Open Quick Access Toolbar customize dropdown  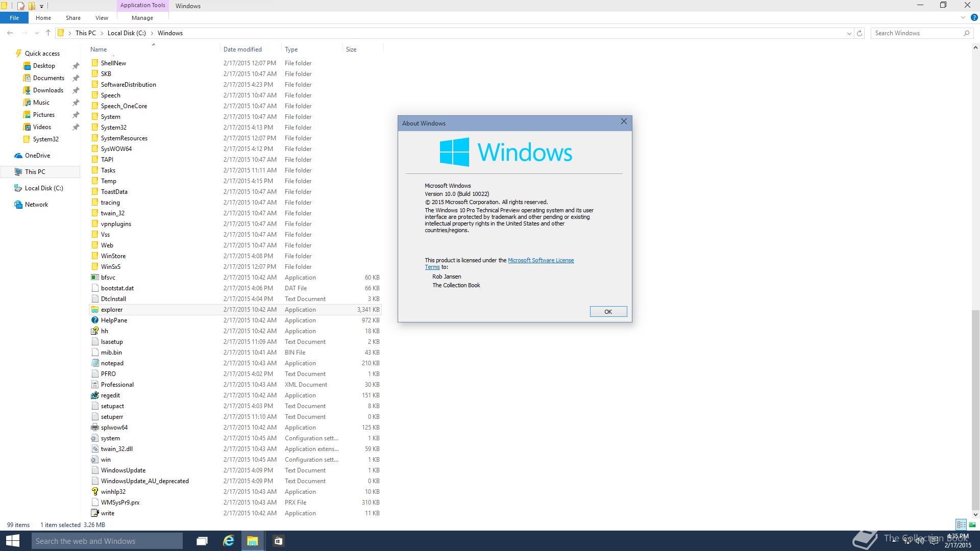pyautogui.click(x=41, y=6)
